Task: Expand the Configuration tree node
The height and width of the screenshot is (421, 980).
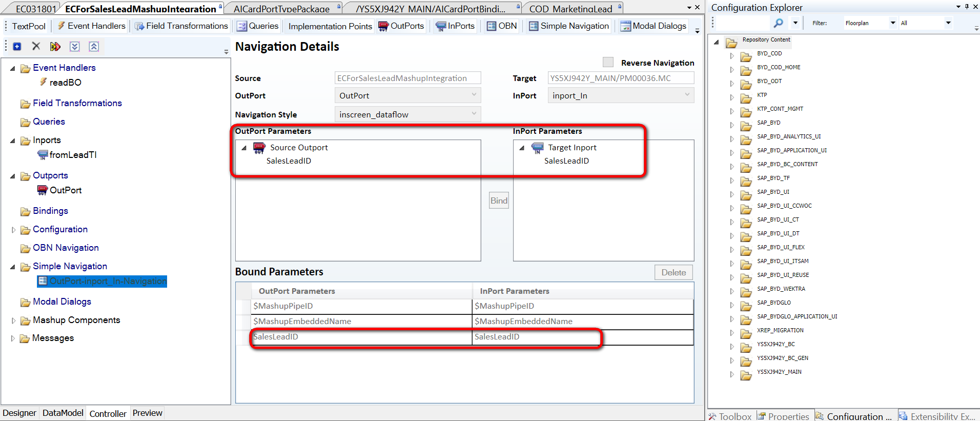Action: click(13, 230)
